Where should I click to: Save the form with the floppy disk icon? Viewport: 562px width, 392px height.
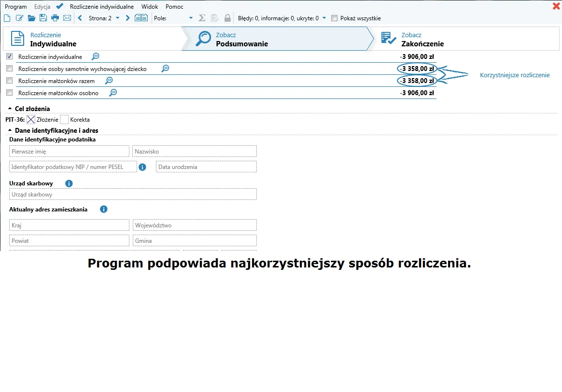(43, 18)
